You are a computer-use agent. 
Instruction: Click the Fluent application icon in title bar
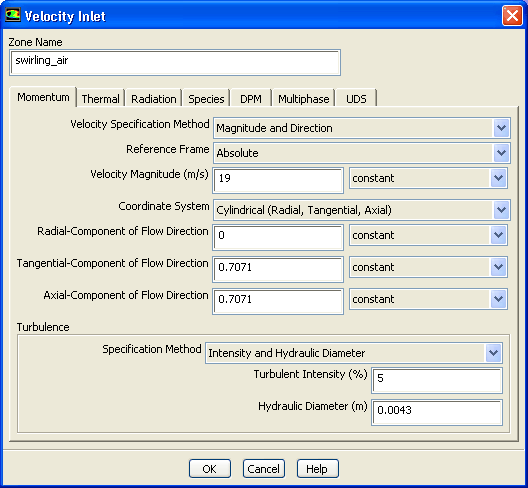click(x=13, y=15)
